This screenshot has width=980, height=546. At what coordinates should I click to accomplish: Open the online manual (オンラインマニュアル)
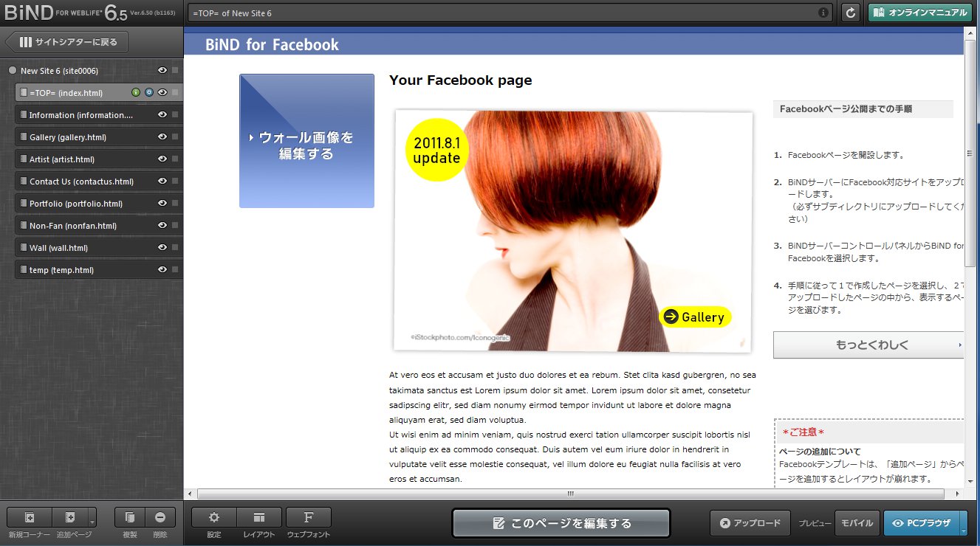[919, 13]
